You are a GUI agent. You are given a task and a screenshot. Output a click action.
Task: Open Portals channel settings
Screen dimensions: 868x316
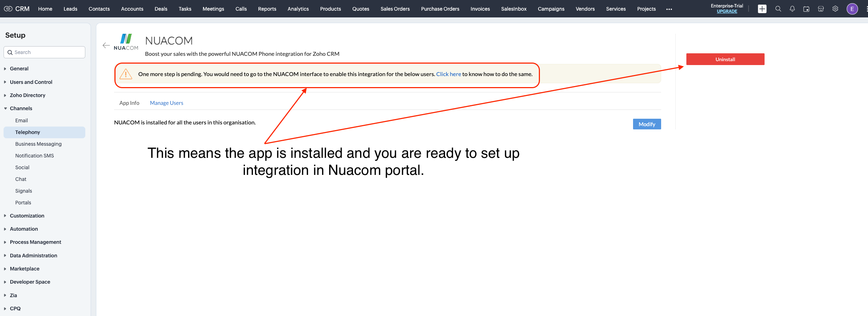(x=23, y=203)
